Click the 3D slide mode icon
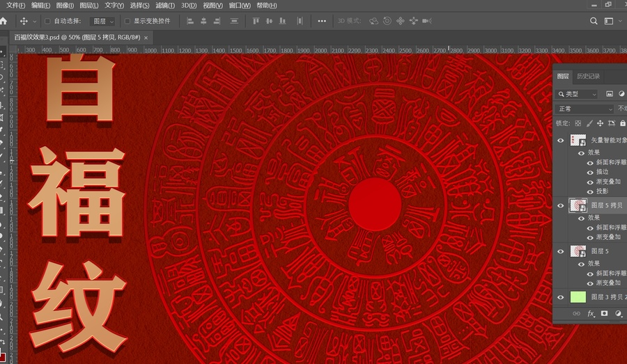Image resolution: width=627 pixels, height=364 pixels. [x=413, y=21]
